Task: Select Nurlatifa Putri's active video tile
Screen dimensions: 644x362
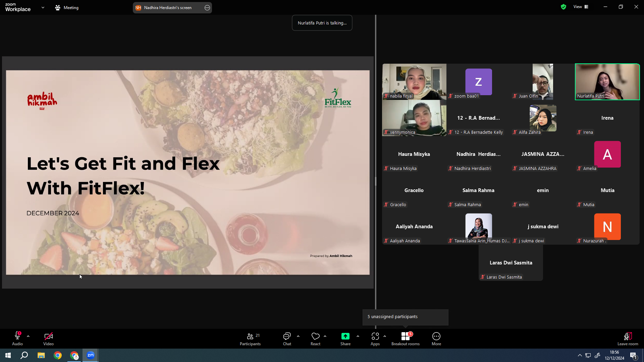Action: click(x=607, y=82)
